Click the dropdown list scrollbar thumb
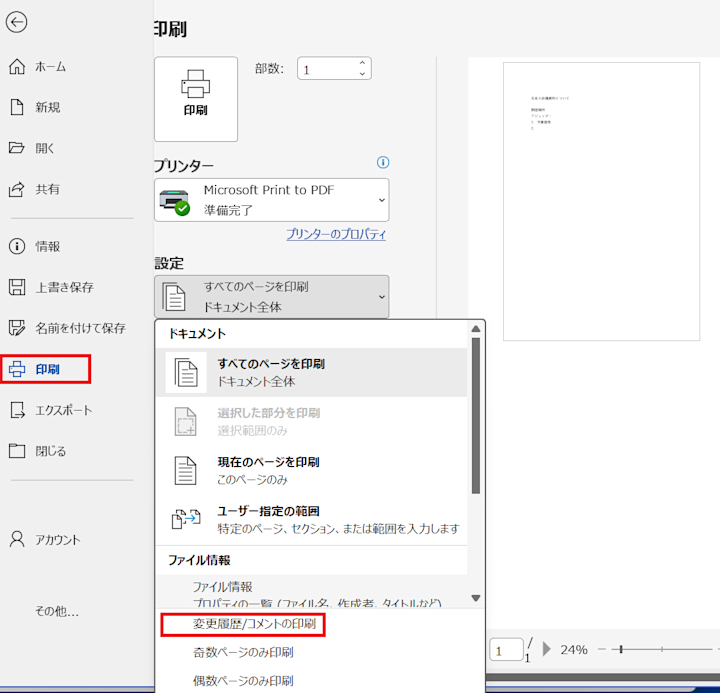The image size is (720, 693). coord(476,416)
